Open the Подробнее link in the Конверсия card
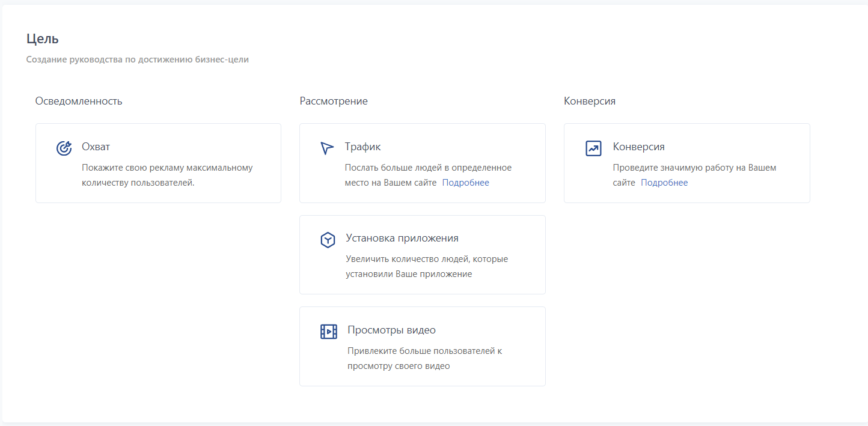The image size is (868, 426). (x=664, y=183)
